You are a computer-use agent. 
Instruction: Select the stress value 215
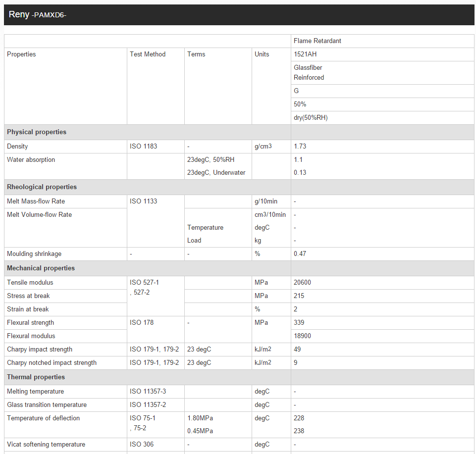coord(299,296)
